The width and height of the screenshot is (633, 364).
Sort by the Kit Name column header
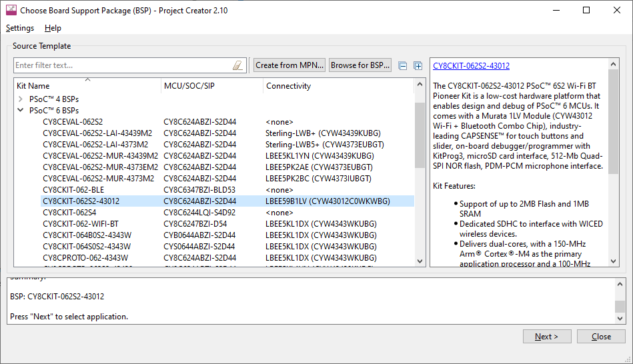pyautogui.click(x=87, y=85)
